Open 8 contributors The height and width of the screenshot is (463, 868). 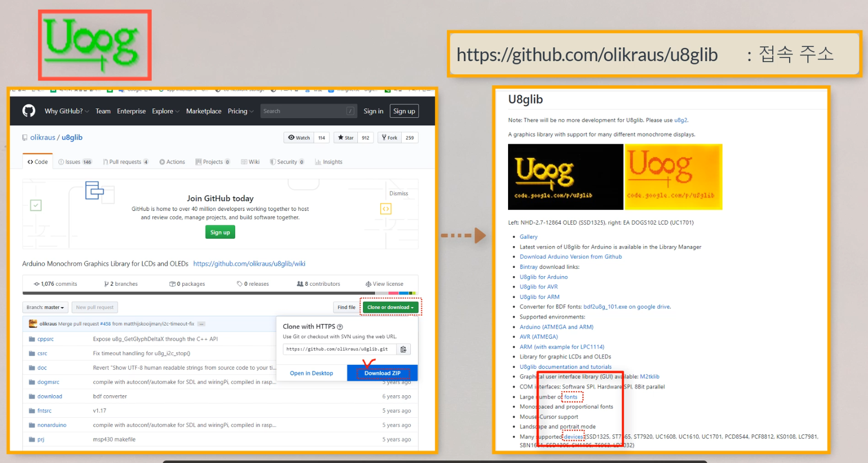319,284
